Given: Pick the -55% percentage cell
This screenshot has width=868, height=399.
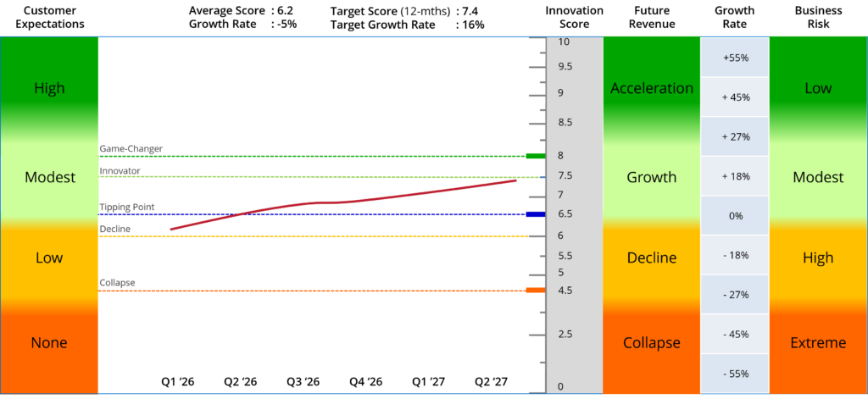Looking at the screenshot, I should pos(735,374).
